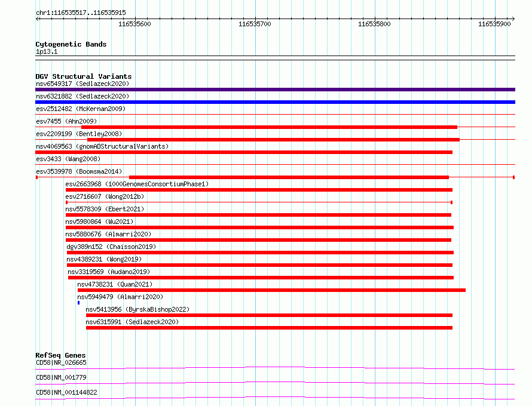Open the dgv389n152 (Chaisson2019) label
Viewport: 532px width, 406px height.
(x=111, y=247)
